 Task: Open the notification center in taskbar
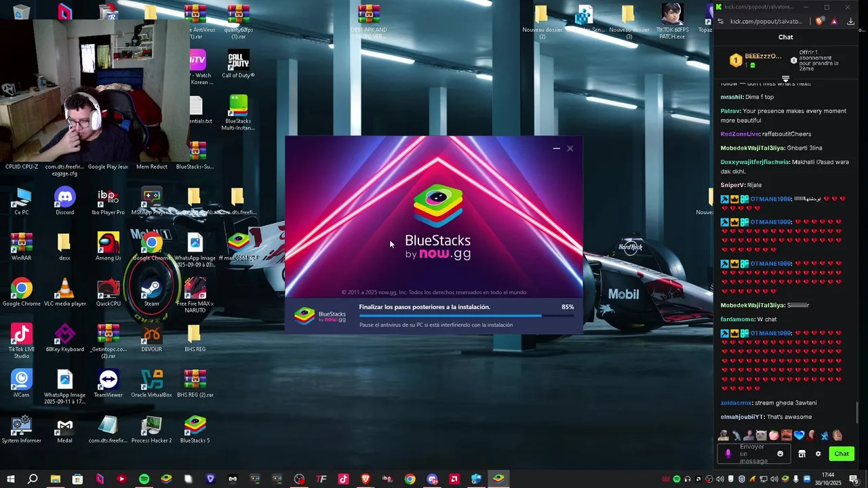pyautogui.click(x=854, y=479)
